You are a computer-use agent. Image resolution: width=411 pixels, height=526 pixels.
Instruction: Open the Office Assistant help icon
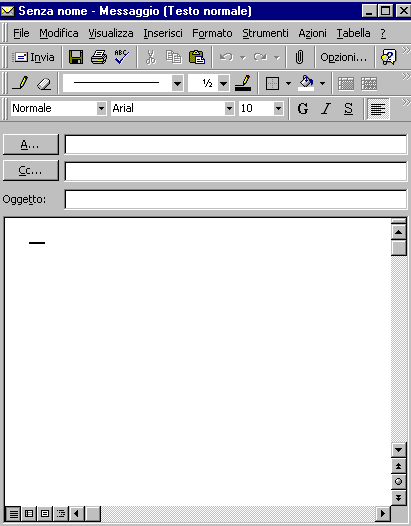(388, 57)
